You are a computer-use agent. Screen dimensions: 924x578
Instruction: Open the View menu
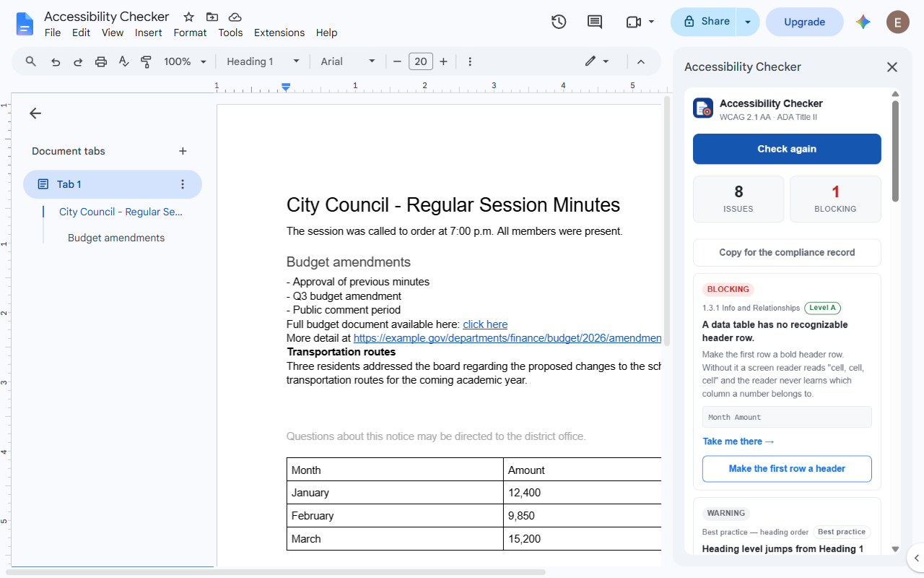[113, 33]
